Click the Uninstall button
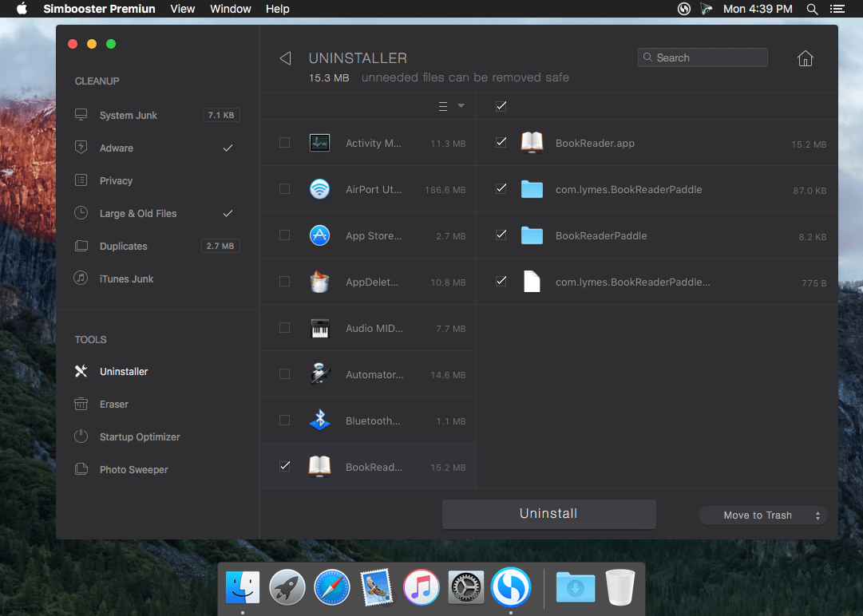 [548, 514]
